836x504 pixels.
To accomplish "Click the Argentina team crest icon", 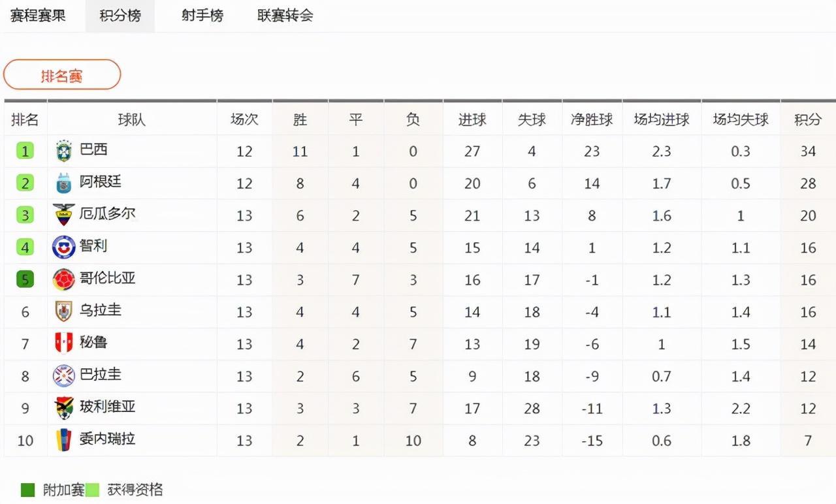I will pos(64,183).
